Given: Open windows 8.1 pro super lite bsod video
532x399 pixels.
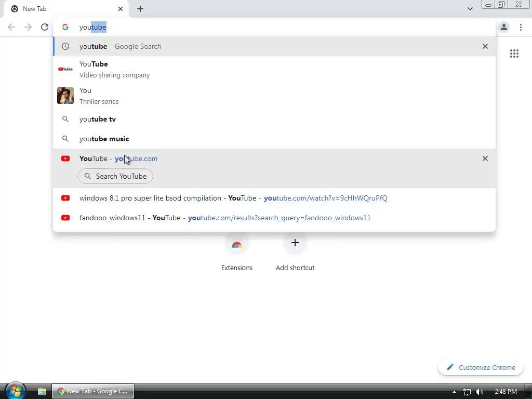Looking at the screenshot, I should click(274, 198).
